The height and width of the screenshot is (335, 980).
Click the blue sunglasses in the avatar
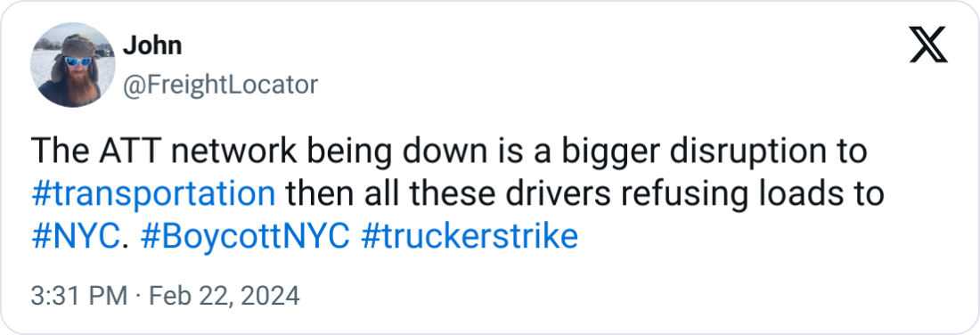78,61
